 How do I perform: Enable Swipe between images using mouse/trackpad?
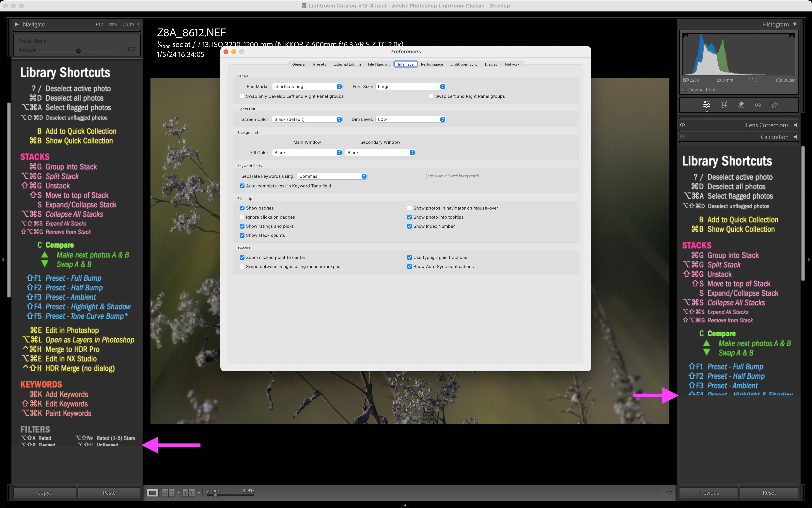[242, 266]
